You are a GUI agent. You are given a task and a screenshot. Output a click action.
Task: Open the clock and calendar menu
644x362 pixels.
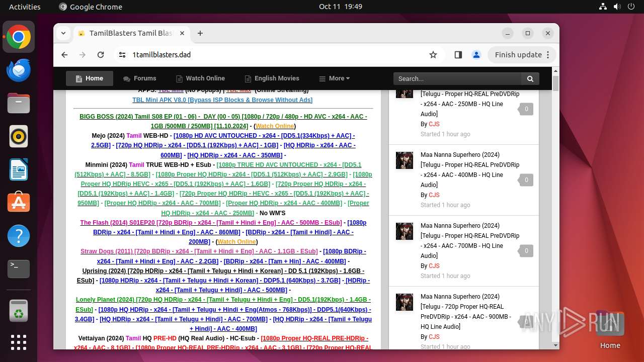coord(341,7)
